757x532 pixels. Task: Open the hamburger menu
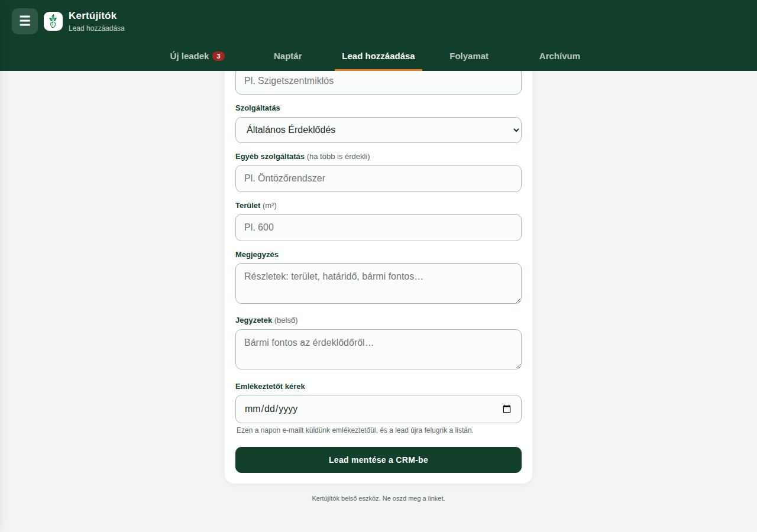[25, 21]
